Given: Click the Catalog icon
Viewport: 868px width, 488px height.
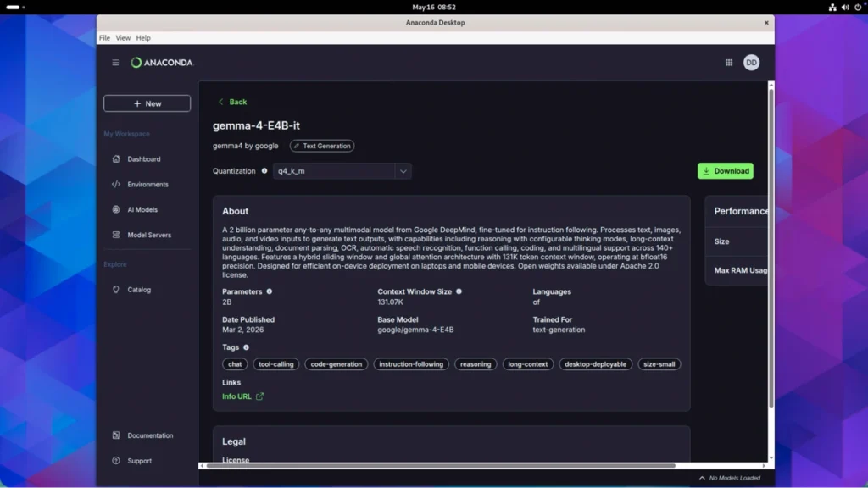Looking at the screenshot, I should 115,290.
